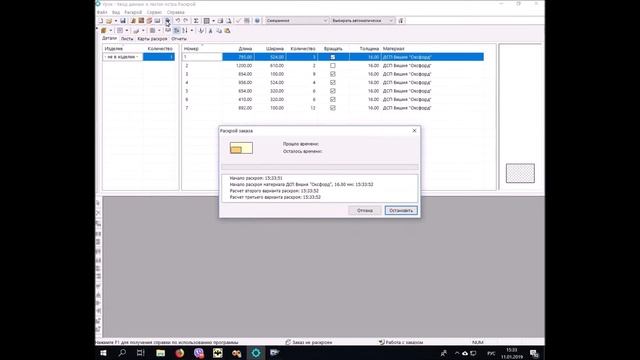The width and height of the screenshot is (640, 360).
Task: Switch to the Отчеты tab
Action: pos(179,39)
